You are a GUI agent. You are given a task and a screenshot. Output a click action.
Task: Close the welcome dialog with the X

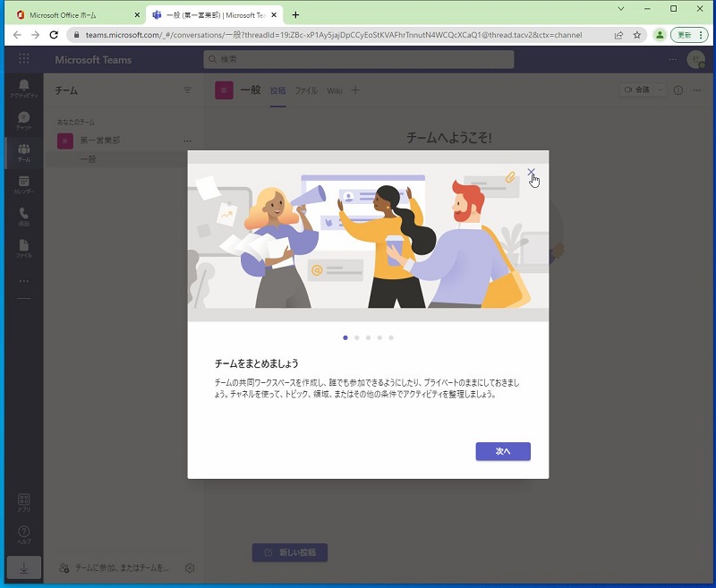point(531,172)
